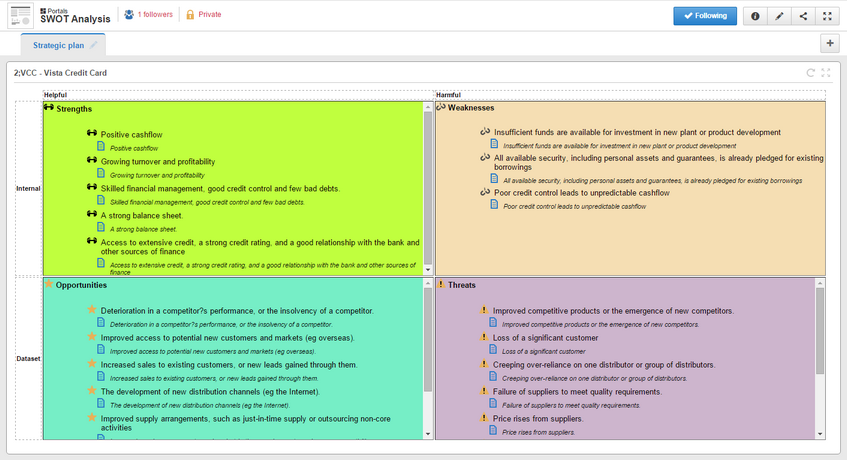Image resolution: width=847 pixels, height=460 pixels.
Task: Select Poor credit control leads to unpredictable cashflow
Action: (582, 193)
